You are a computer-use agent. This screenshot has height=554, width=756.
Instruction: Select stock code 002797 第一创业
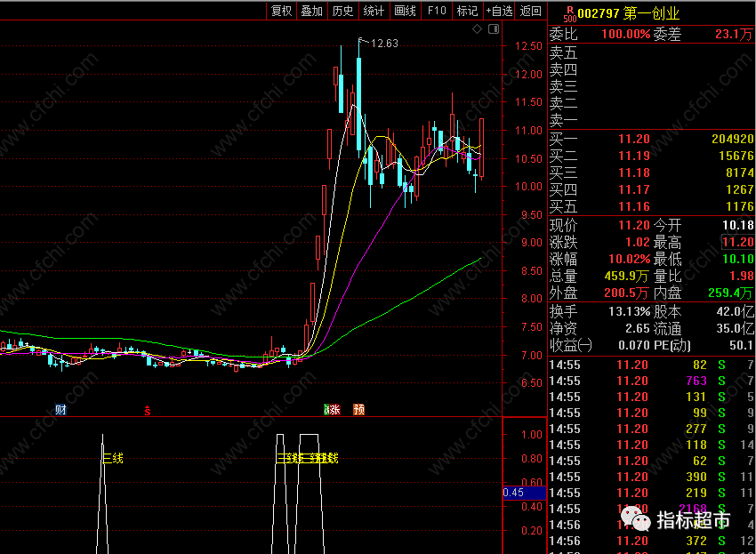[x=628, y=13]
